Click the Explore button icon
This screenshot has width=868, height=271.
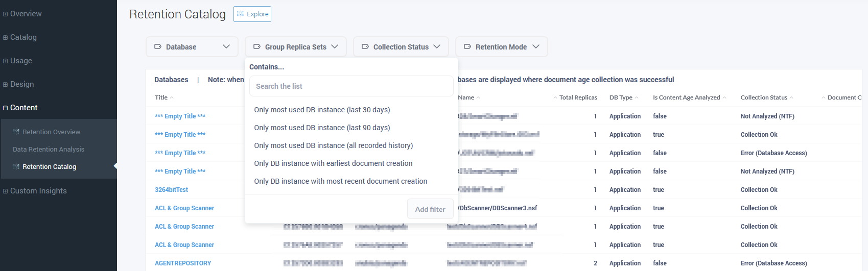[241, 14]
